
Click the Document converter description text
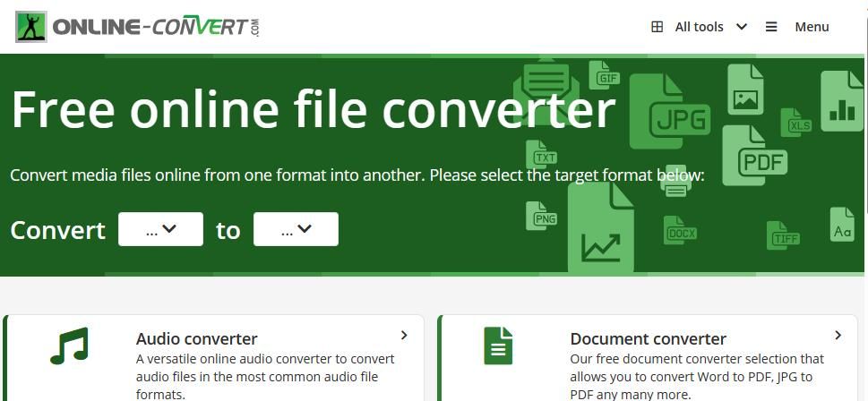coord(697,377)
